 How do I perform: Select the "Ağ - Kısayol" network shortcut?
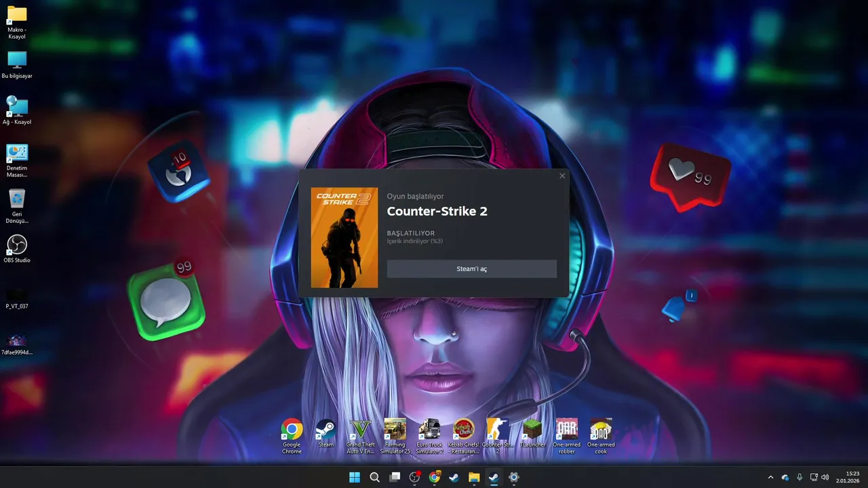17,110
